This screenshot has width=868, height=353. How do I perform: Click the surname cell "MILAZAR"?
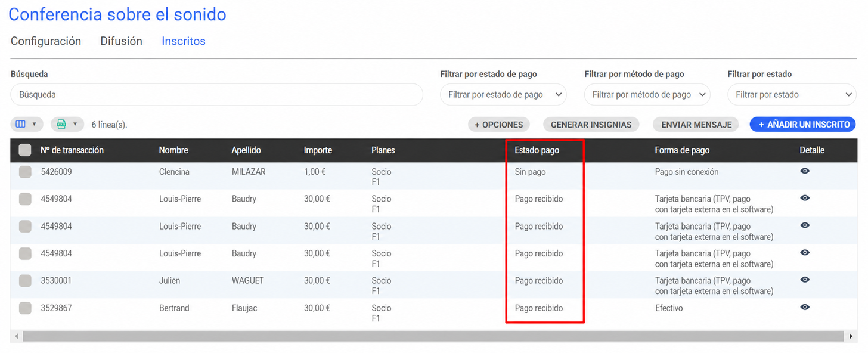(249, 172)
